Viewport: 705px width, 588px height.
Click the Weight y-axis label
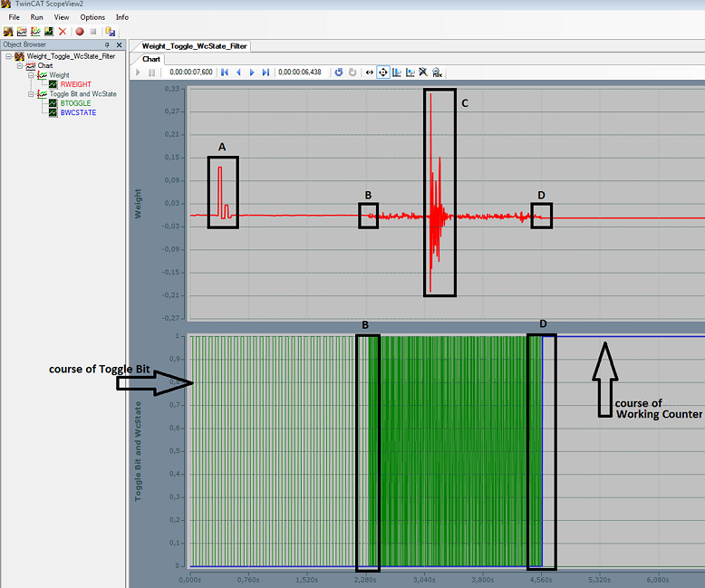pyautogui.click(x=138, y=204)
